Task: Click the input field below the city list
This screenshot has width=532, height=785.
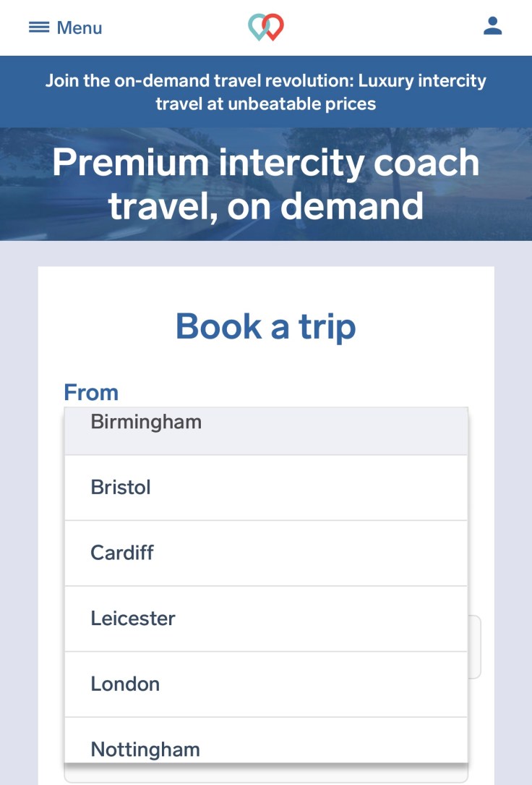Action: pyautogui.click(x=266, y=773)
